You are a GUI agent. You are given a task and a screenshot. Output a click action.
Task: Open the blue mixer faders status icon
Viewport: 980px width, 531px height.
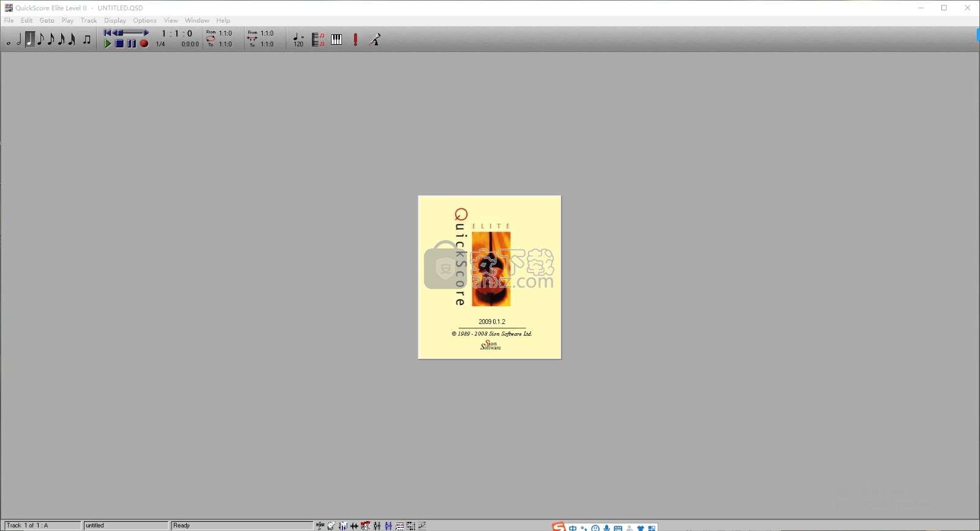388,525
